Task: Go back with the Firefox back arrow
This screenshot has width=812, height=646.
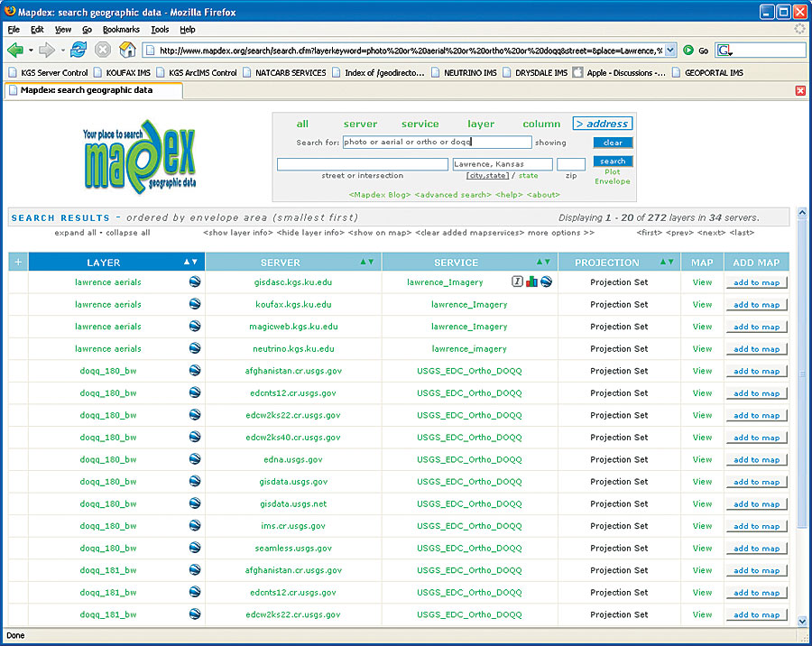Action: [15, 51]
